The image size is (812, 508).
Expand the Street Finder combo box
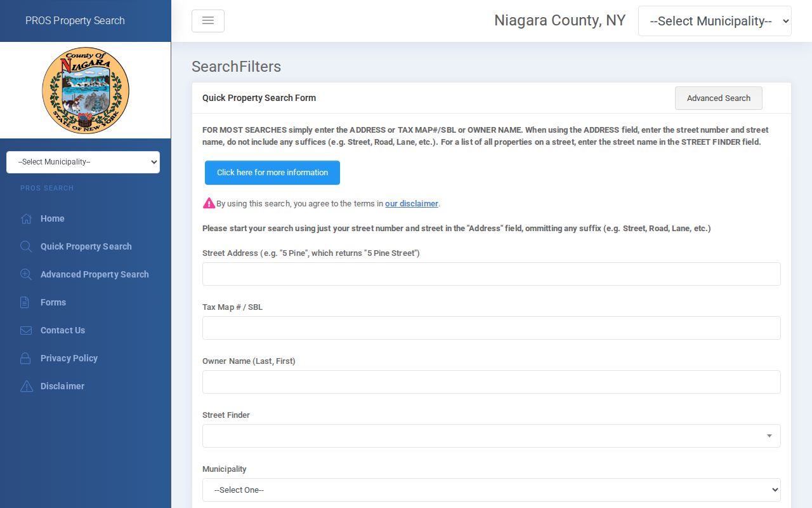492,436
